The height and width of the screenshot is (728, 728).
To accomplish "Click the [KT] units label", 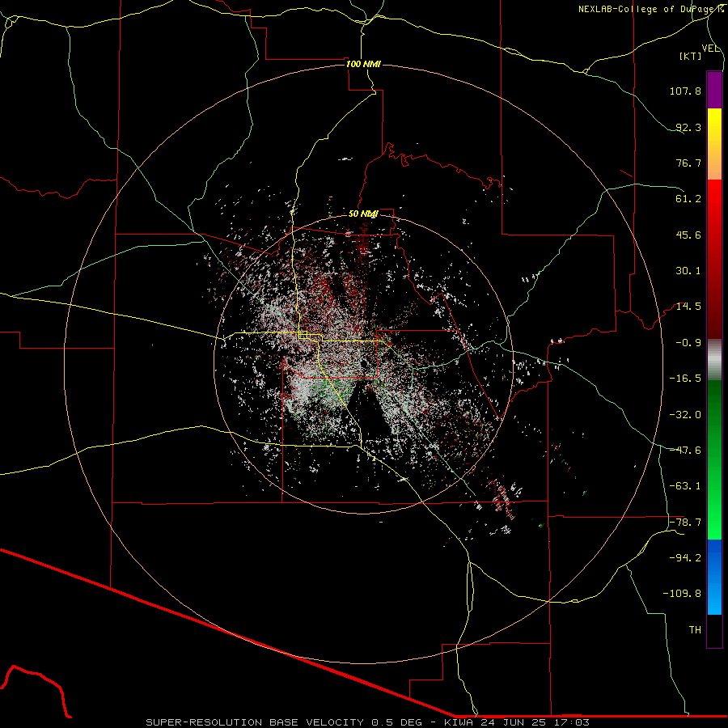I will [x=691, y=56].
